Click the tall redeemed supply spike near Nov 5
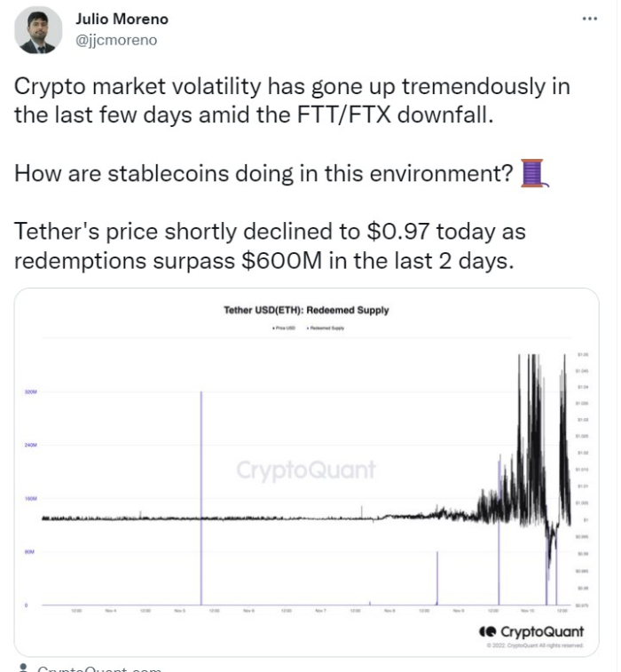The width and height of the screenshot is (621, 672). 201,497
